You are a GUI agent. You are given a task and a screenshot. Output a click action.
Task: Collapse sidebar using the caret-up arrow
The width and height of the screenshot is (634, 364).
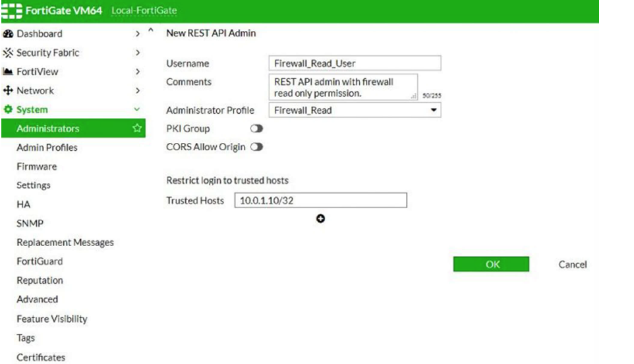(151, 30)
